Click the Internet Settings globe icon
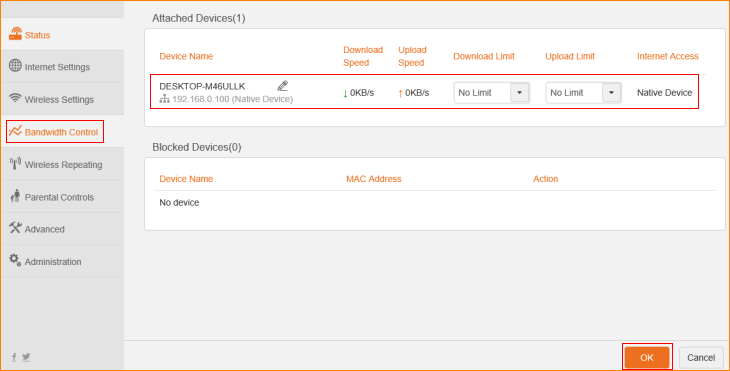 15,66
